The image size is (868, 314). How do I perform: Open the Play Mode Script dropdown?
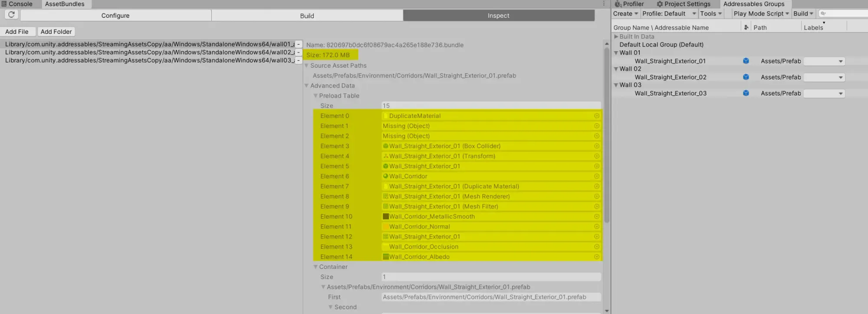click(x=761, y=13)
